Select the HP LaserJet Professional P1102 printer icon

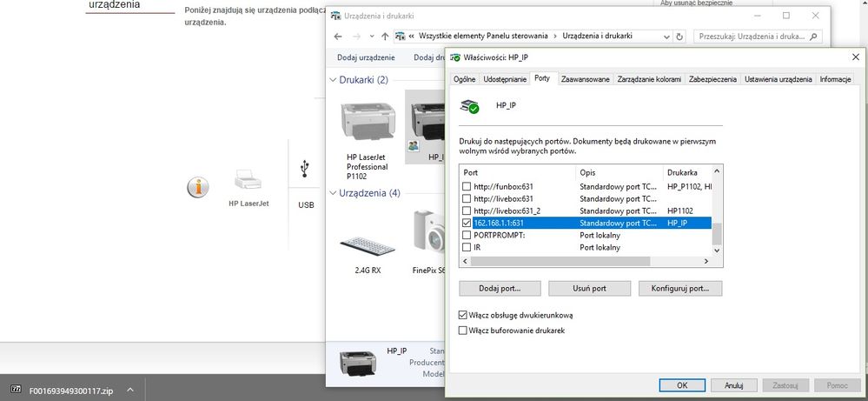point(368,123)
